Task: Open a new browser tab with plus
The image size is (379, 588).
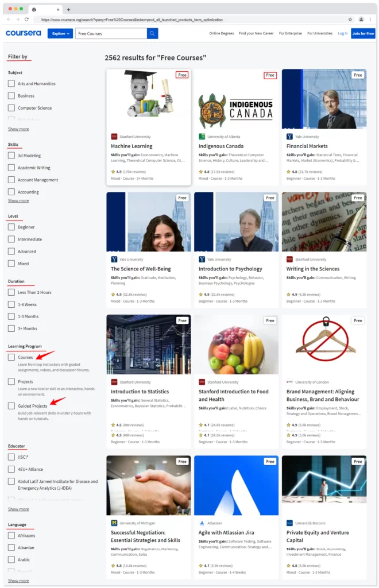Action: click(68, 9)
